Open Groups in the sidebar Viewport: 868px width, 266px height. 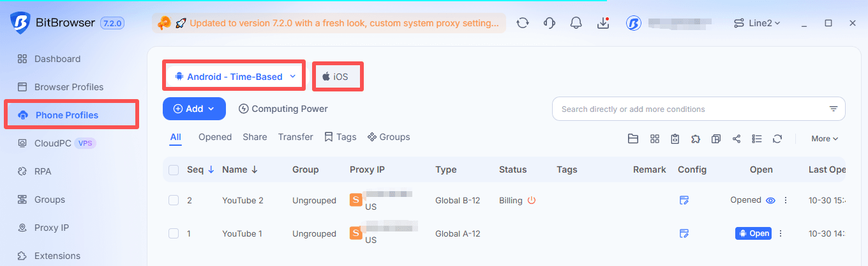tap(50, 199)
